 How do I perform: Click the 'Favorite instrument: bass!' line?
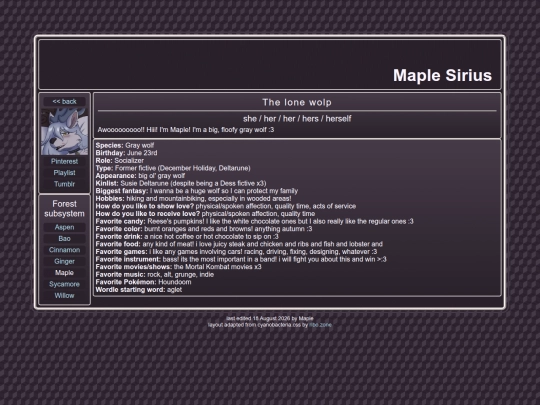tap(241, 259)
